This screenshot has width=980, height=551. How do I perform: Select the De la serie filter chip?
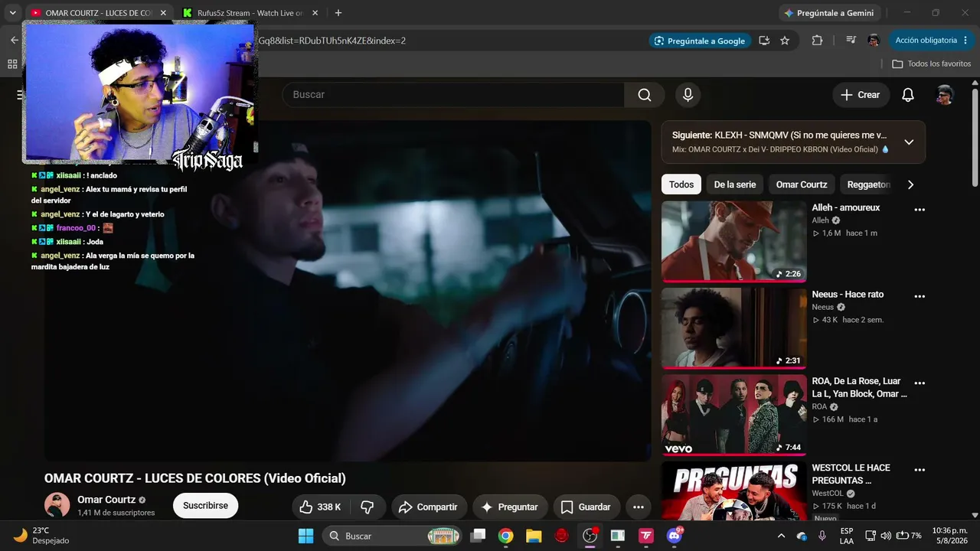coord(735,184)
